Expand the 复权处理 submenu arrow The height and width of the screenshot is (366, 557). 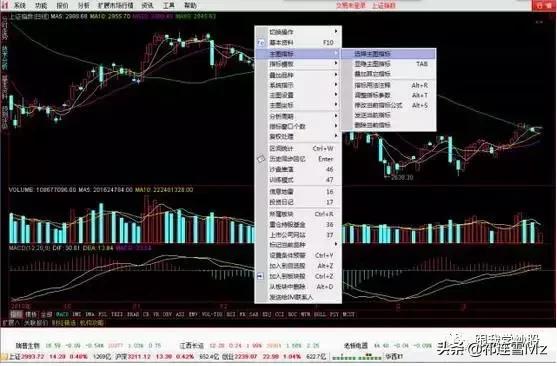point(336,136)
